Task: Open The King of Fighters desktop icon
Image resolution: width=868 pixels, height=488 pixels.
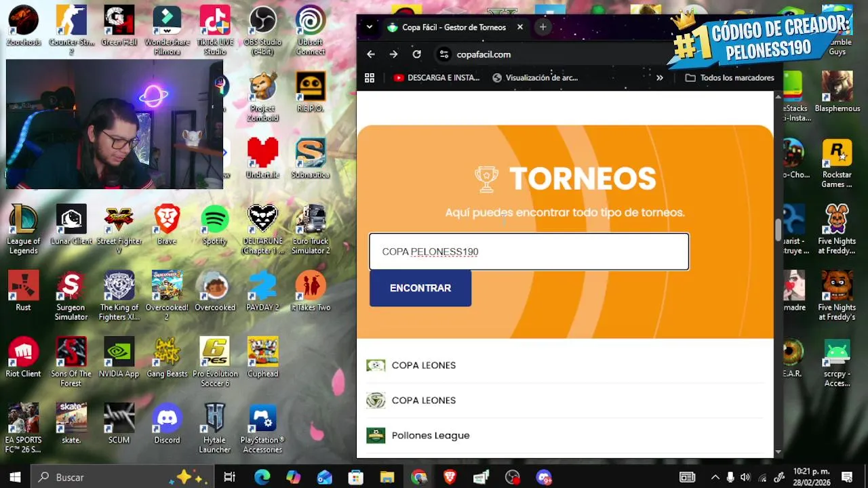Action: 119,296
